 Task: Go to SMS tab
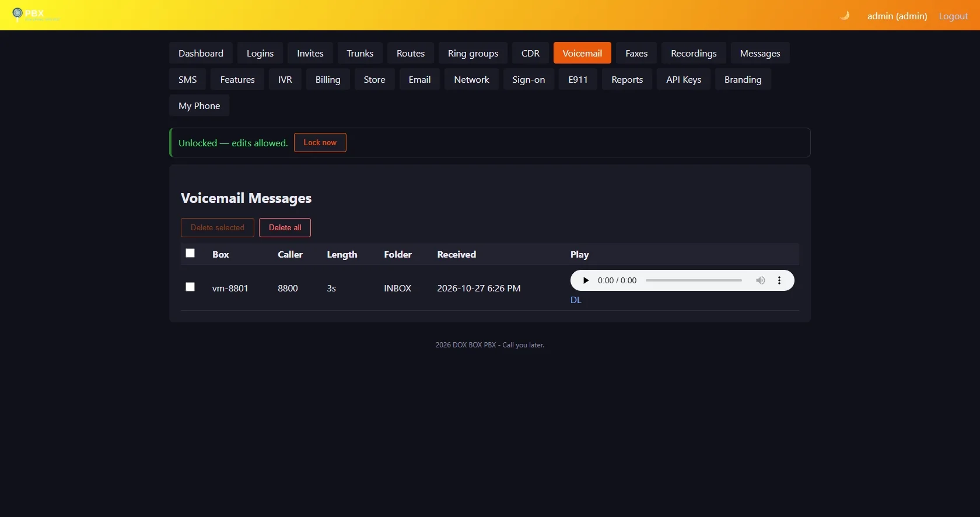(x=188, y=79)
